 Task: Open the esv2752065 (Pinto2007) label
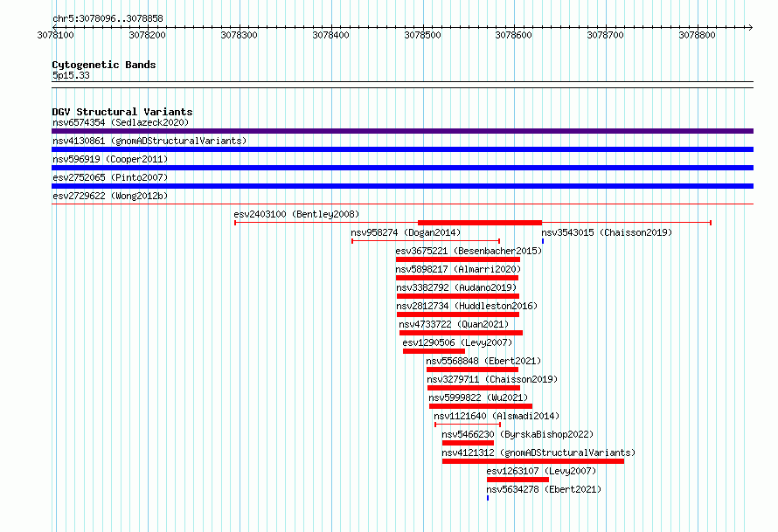coord(110,177)
